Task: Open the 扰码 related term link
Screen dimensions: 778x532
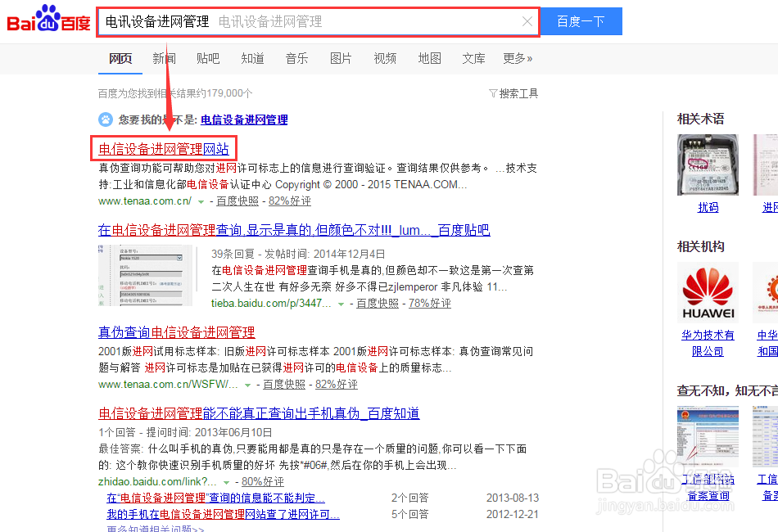Action: tap(708, 207)
